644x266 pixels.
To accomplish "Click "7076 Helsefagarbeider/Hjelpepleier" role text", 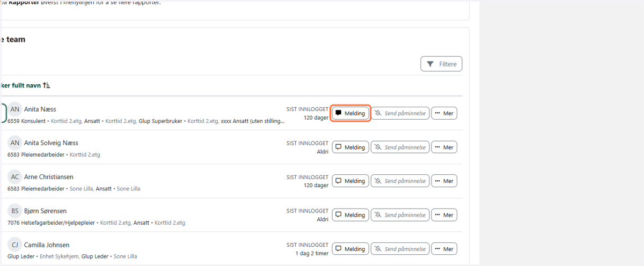I will (52, 223).
